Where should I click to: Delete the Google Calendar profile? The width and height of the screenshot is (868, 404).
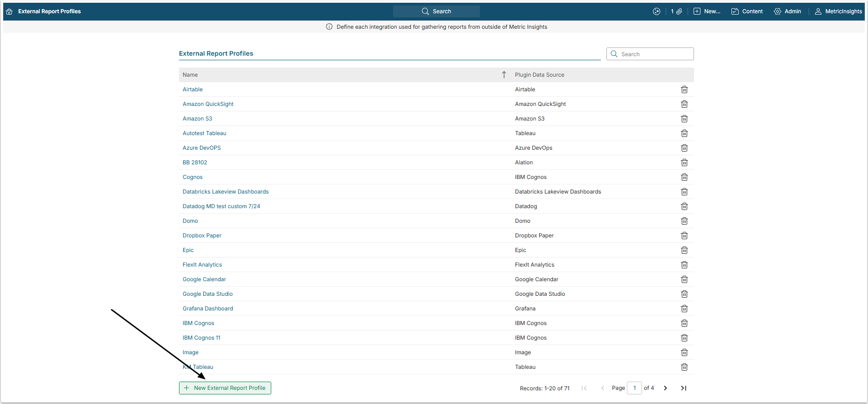[x=684, y=279]
